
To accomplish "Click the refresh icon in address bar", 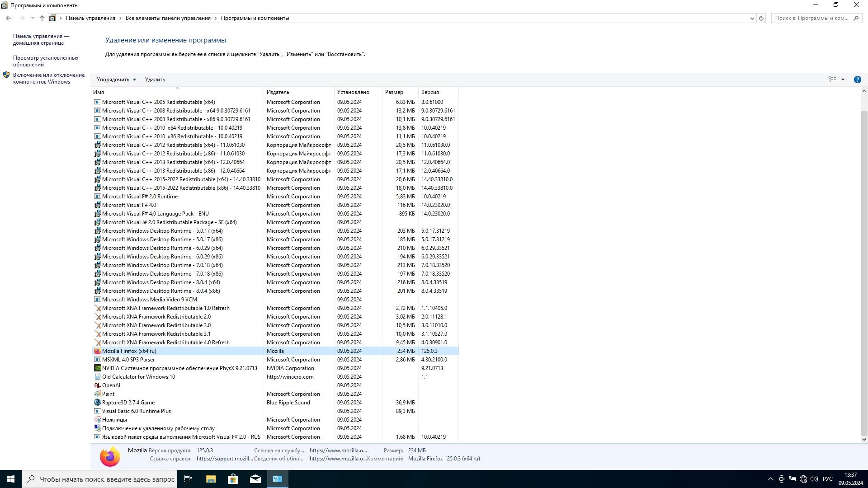I will 761,18.
